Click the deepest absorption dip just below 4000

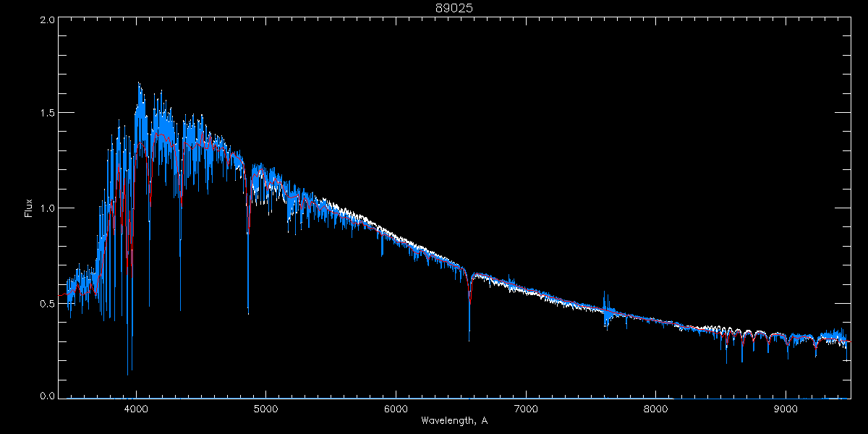(x=128, y=374)
